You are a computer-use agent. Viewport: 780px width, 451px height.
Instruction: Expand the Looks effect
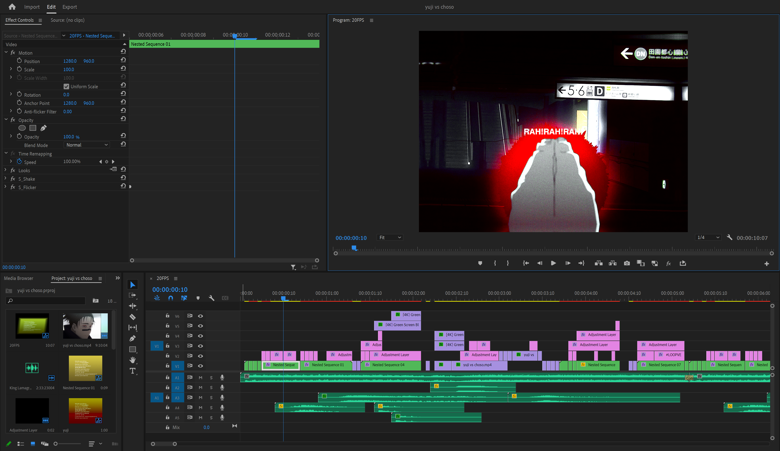[x=6, y=170]
